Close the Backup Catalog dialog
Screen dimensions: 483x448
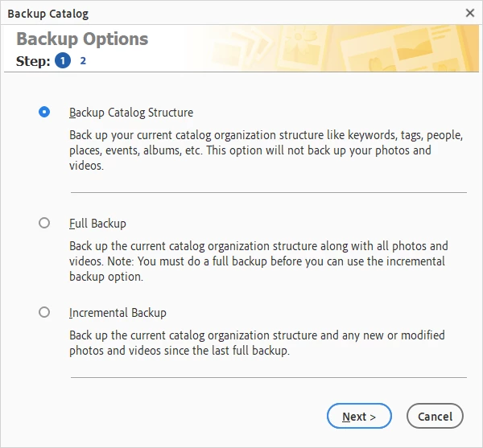[x=470, y=13]
